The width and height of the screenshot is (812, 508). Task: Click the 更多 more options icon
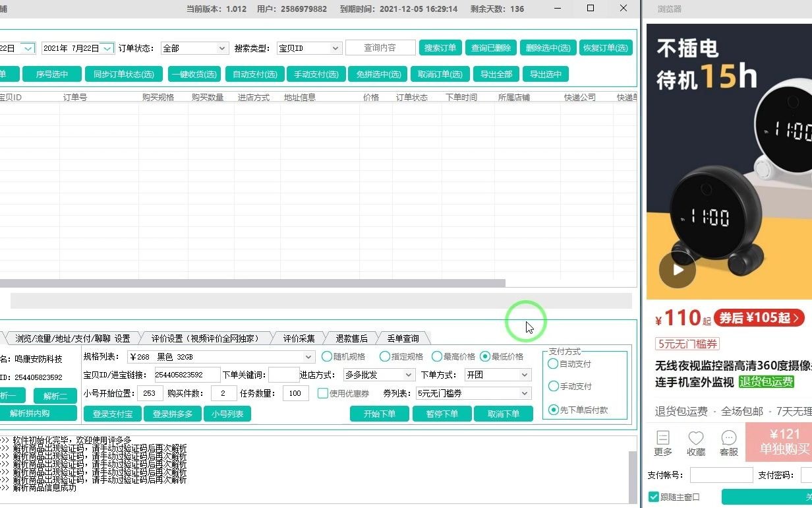tap(663, 442)
